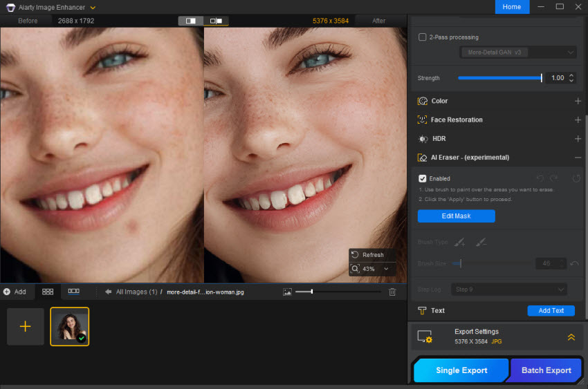The width and height of the screenshot is (588, 389).
Task: Click the zoom magnifier icon
Action: (355, 269)
